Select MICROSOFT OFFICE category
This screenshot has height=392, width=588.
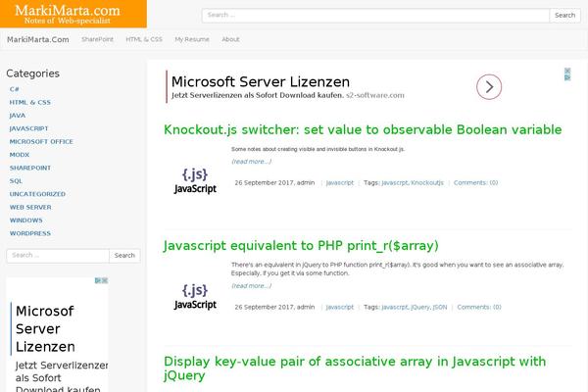pyautogui.click(x=41, y=142)
